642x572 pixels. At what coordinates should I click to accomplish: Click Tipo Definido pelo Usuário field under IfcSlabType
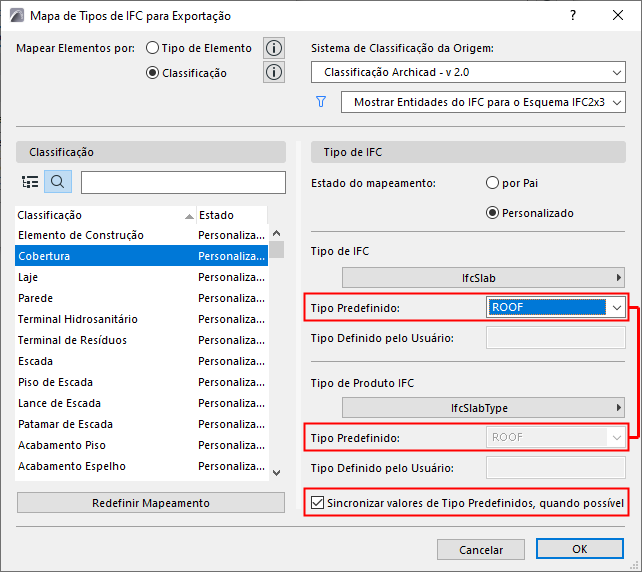coord(556,468)
